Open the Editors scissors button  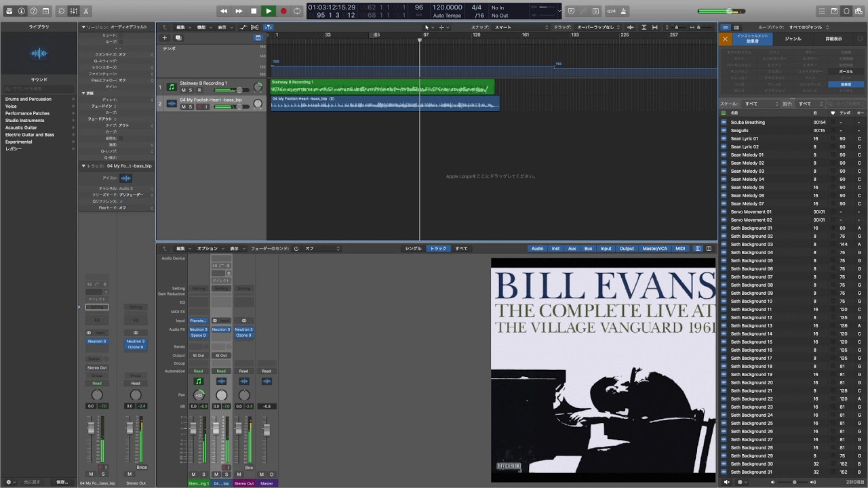click(86, 12)
